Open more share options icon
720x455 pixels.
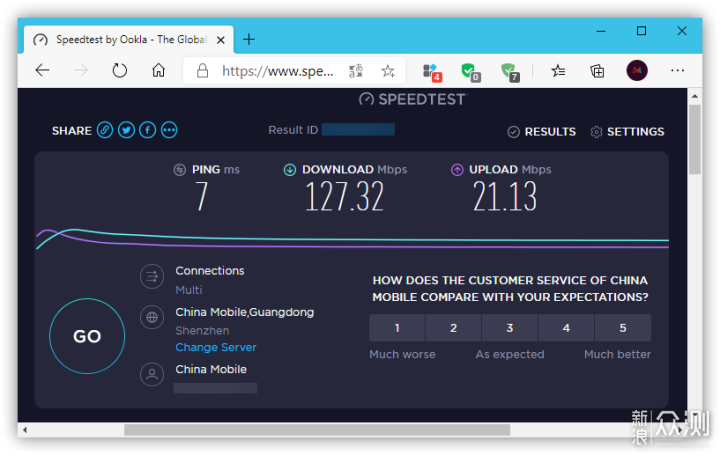click(x=169, y=130)
